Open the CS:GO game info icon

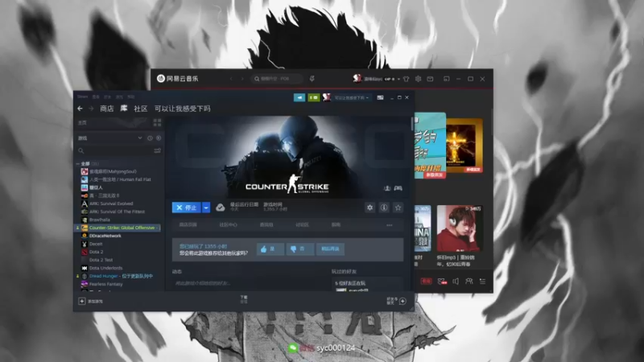pyautogui.click(x=384, y=208)
